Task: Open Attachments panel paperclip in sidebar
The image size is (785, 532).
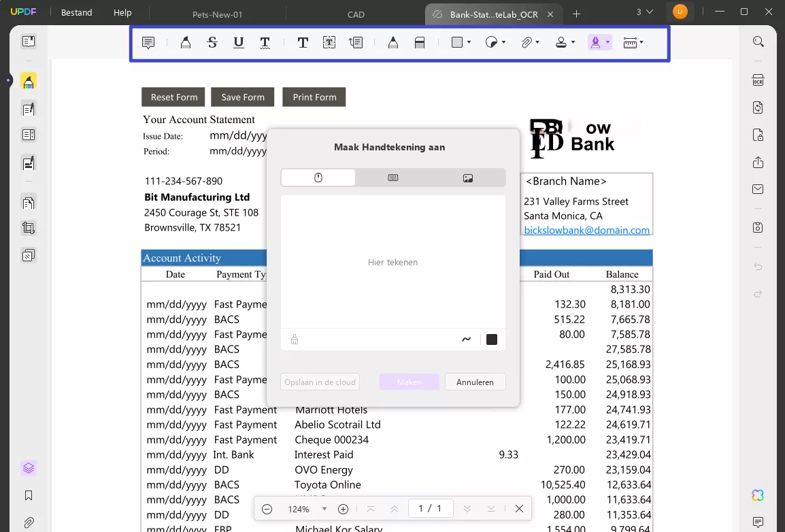Action: click(29, 523)
